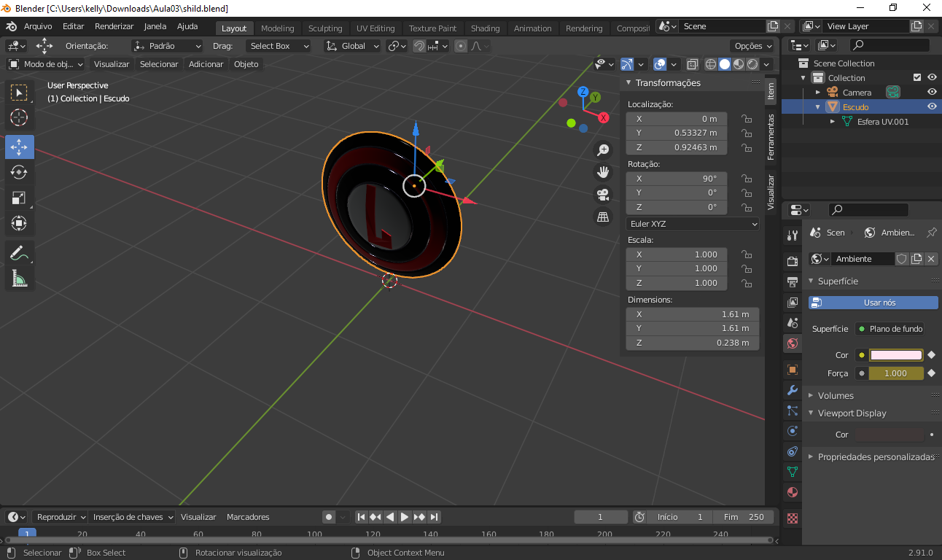Click the pink Cor color swatch under Superfície
Viewport: 942px width, 560px height.
click(896, 355)
